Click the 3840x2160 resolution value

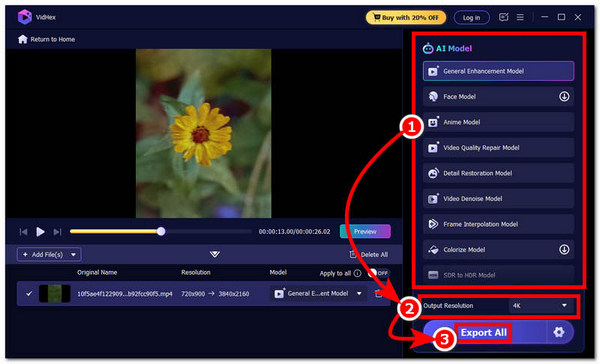(x=234, y=294)
